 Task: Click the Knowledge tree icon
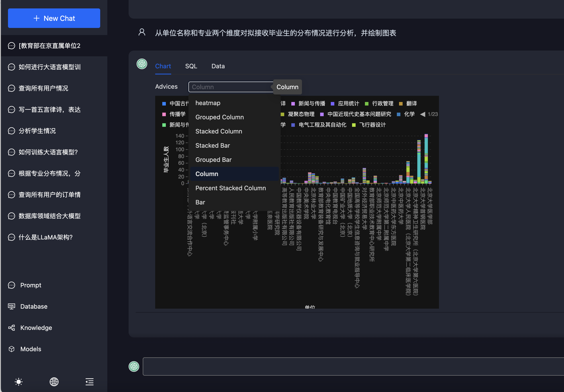(12, 328)
